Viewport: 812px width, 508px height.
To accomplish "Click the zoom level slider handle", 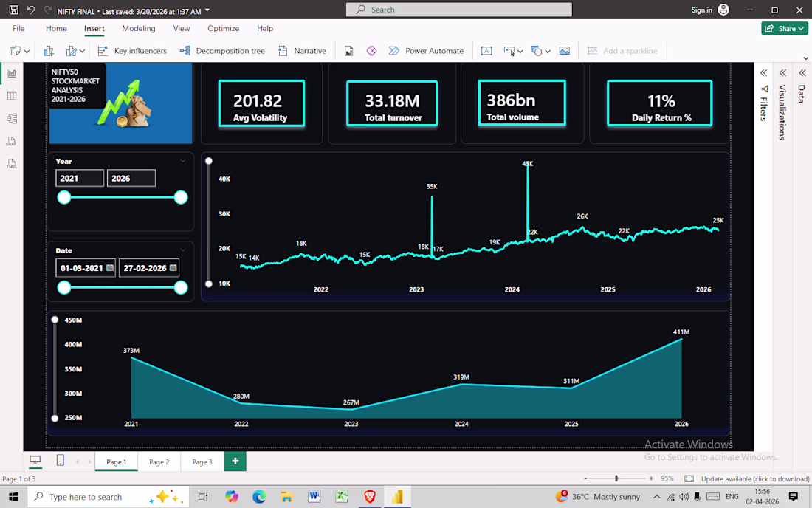I will [616, 479].
